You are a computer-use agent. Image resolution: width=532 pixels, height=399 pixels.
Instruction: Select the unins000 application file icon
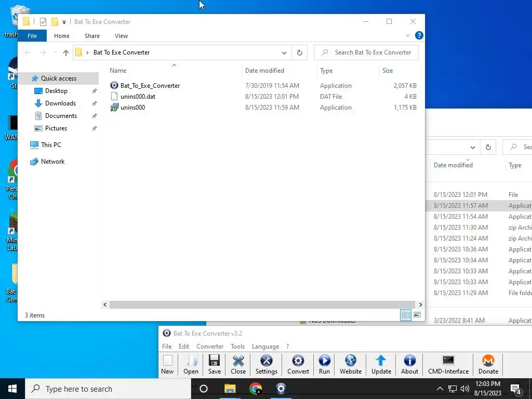(x=114, y=108)
